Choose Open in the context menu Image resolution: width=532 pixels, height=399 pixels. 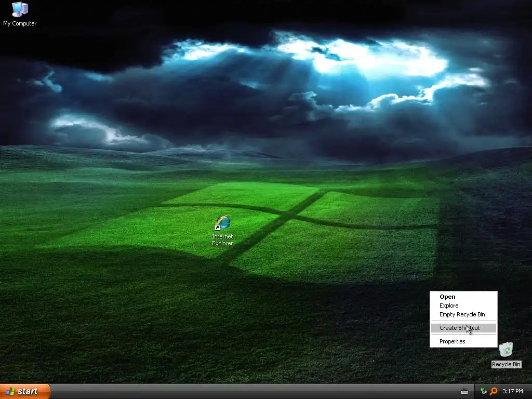463,297
